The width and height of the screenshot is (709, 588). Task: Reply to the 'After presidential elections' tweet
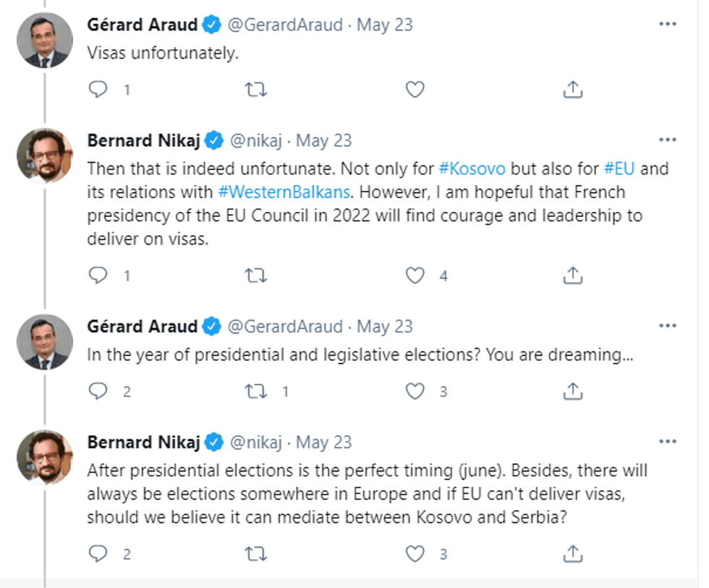point(98,554)
